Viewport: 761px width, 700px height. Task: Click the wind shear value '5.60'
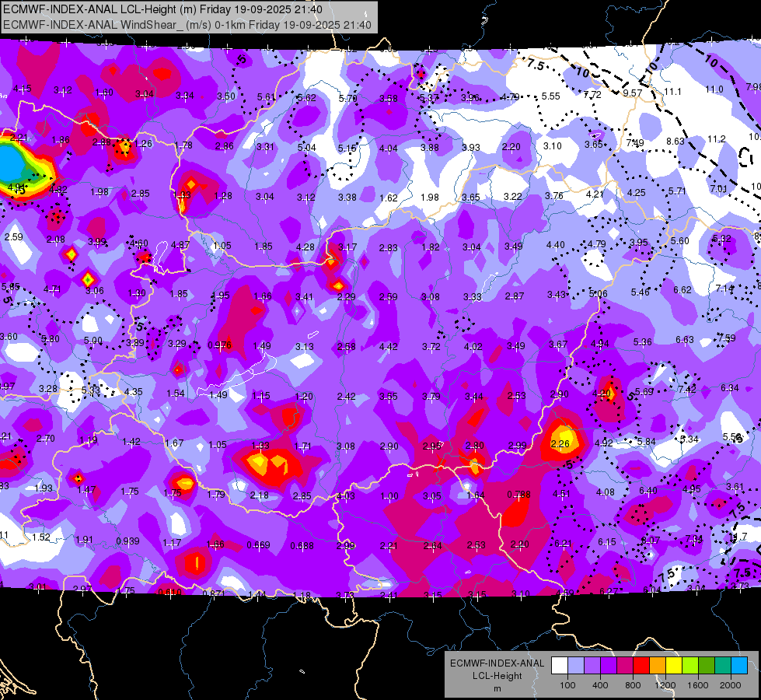click(x=680, y=241)
